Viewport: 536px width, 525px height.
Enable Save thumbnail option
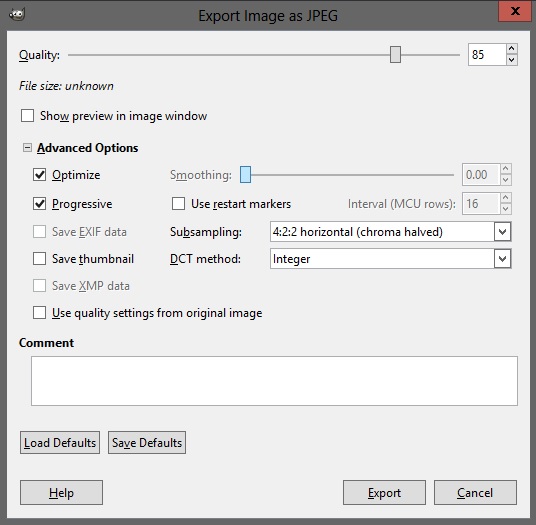[39, 259]
